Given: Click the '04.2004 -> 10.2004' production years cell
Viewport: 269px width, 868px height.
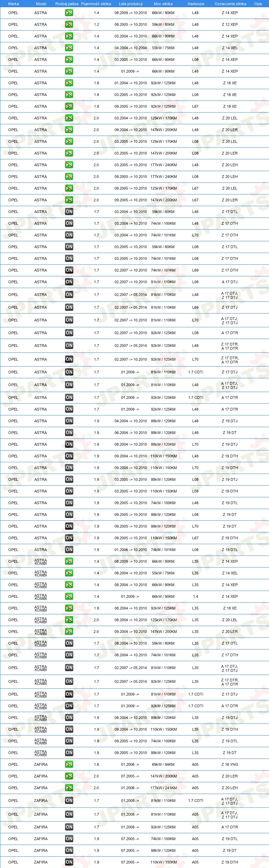Looking at the screenshot, I should (x=131, y=48).
